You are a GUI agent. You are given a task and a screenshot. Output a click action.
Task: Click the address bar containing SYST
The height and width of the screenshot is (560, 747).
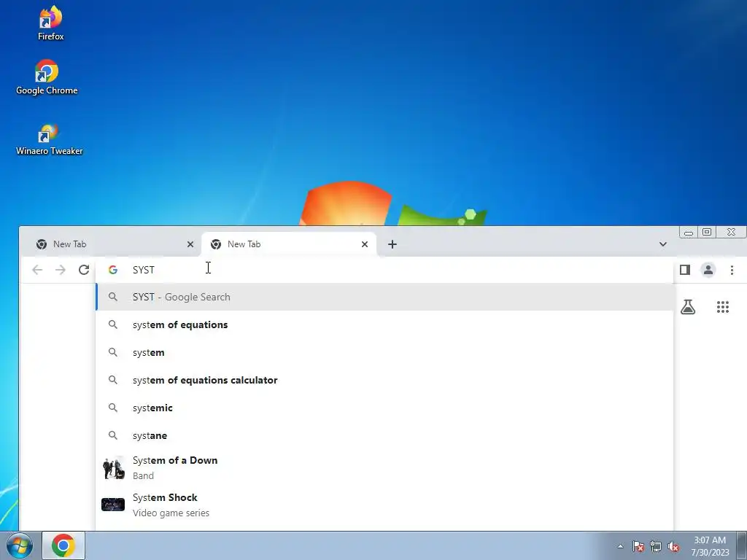[x=384, y=270]
